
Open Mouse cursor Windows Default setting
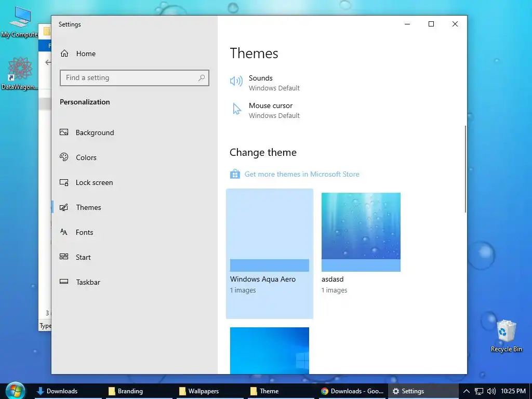[265, 110]
